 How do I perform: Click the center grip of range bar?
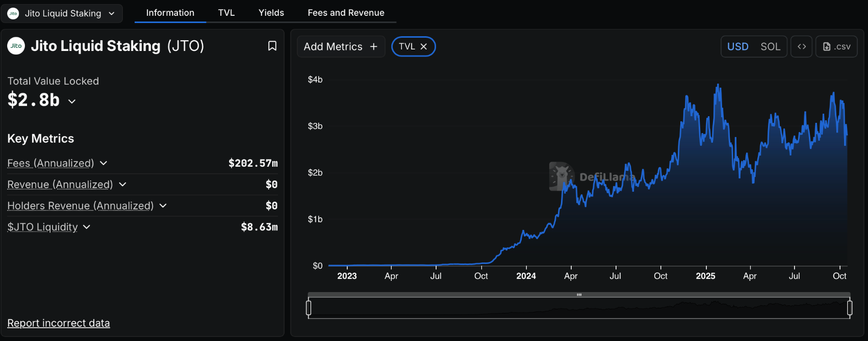pos(579,295)
